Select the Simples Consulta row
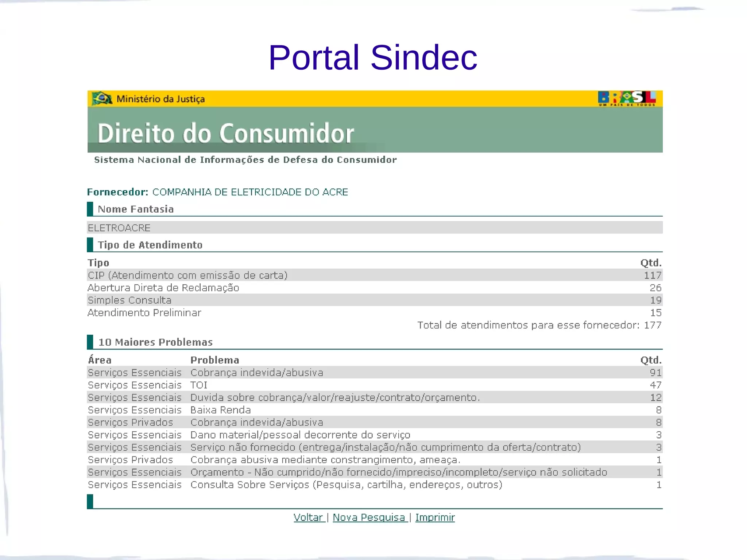Viewport: 747px width, 560px height. [x=375, y=300]
